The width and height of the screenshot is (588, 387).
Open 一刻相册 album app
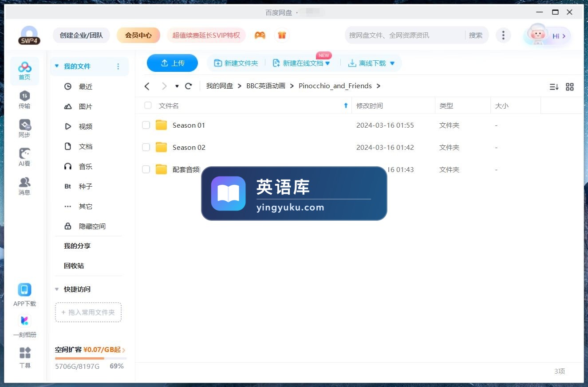click(x=24, y=321)
